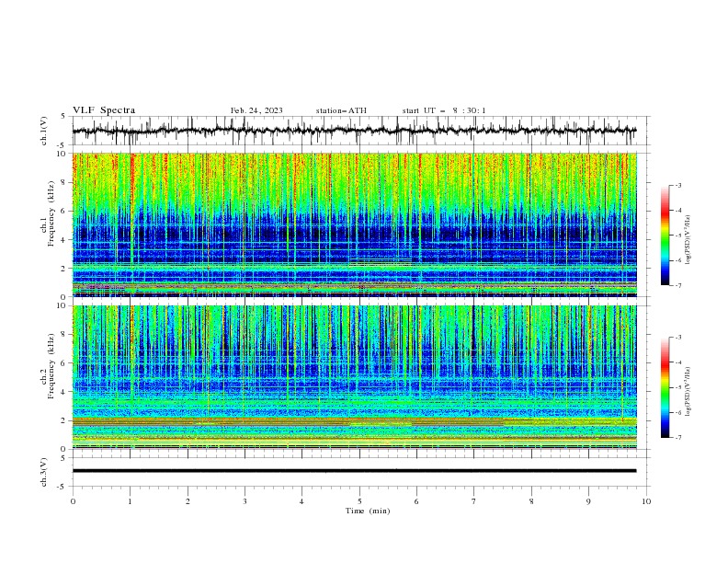Click the time axis tick label '2'
728x563 pixels.
click(188, 501)
